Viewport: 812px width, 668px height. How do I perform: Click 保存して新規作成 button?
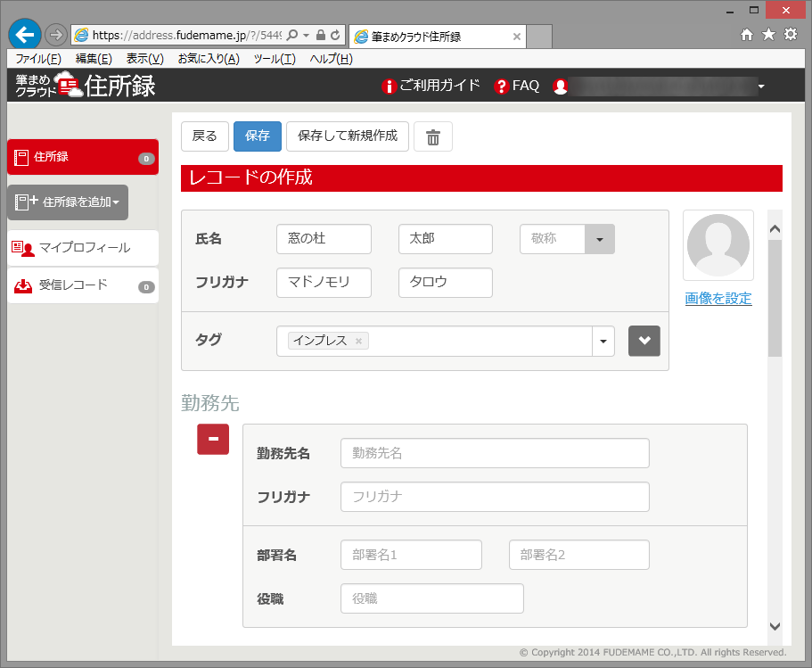click(348, 136)
